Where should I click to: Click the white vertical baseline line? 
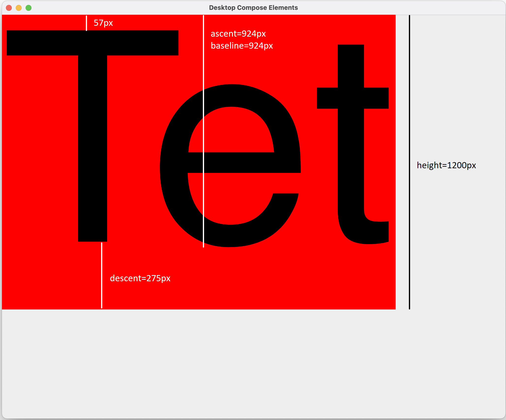(x=203, y=74)
